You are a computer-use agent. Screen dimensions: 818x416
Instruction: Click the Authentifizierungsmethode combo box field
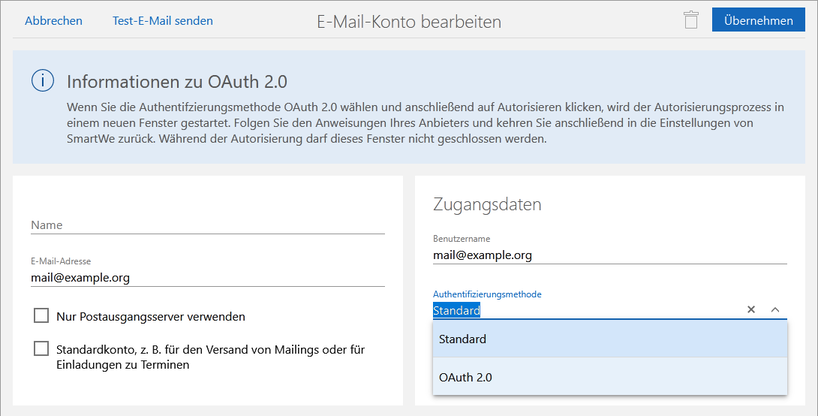(x=585, y=310)
